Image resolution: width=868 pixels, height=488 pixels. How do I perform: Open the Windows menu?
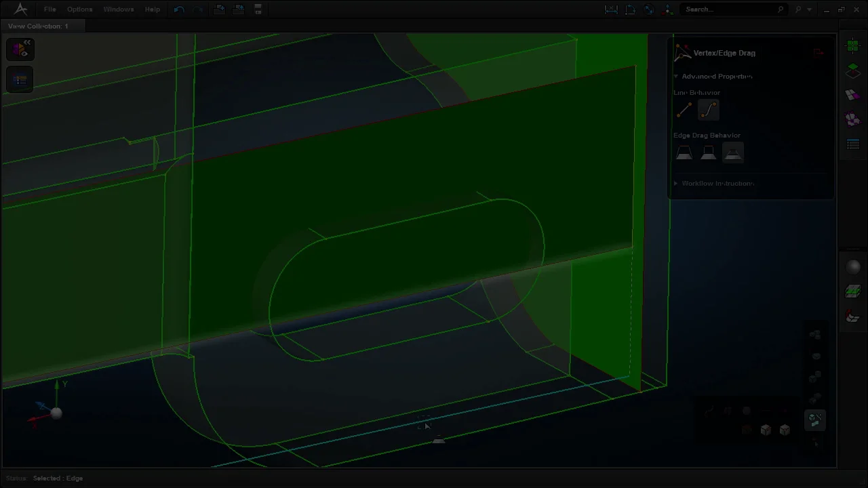(x=119, y=9)
